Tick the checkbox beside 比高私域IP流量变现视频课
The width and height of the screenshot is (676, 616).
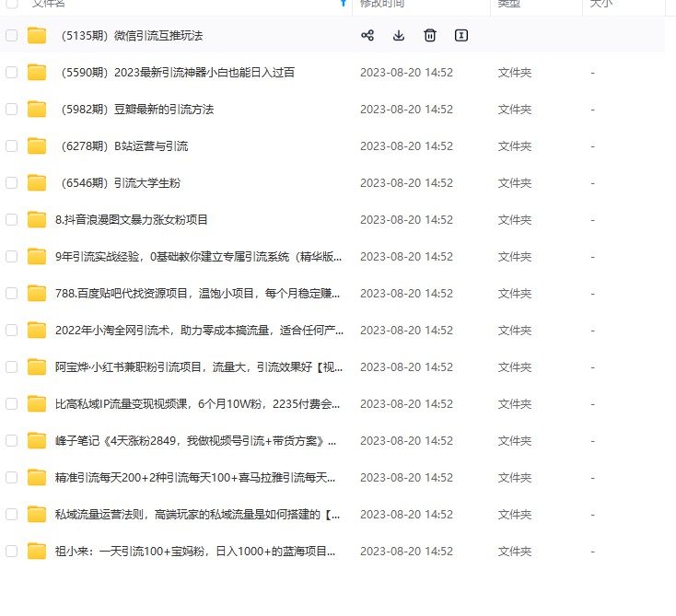pos(12,404)
